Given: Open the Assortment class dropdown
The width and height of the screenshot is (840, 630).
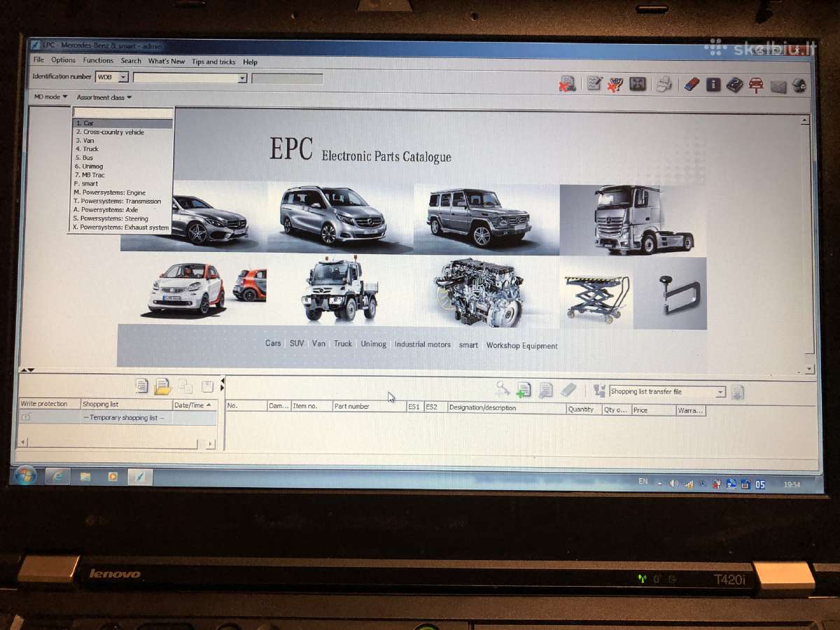Looking at the screenshot, I should tap(104, 97).
